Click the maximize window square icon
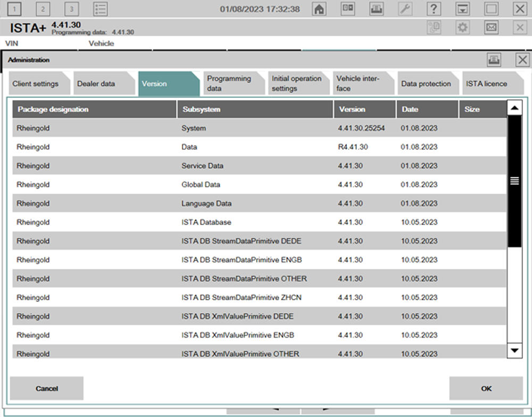Viewport: 532px width, 417px height. (x=491, y=9)
